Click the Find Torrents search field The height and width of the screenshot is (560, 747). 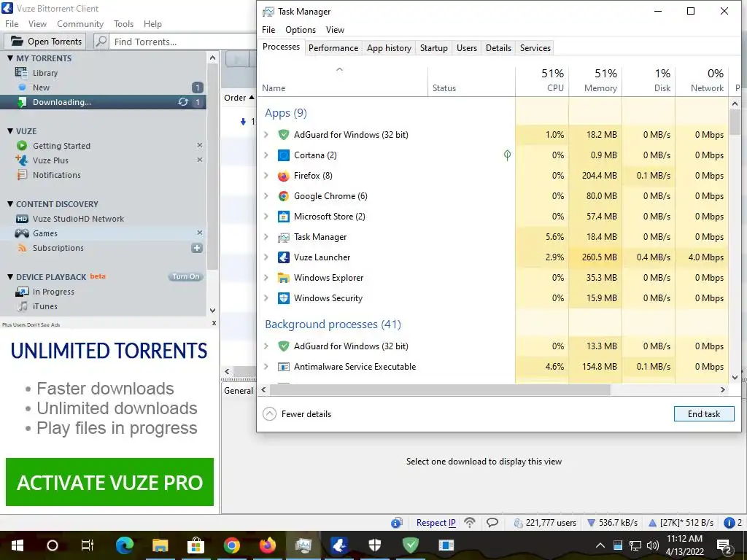click(183, 42)
